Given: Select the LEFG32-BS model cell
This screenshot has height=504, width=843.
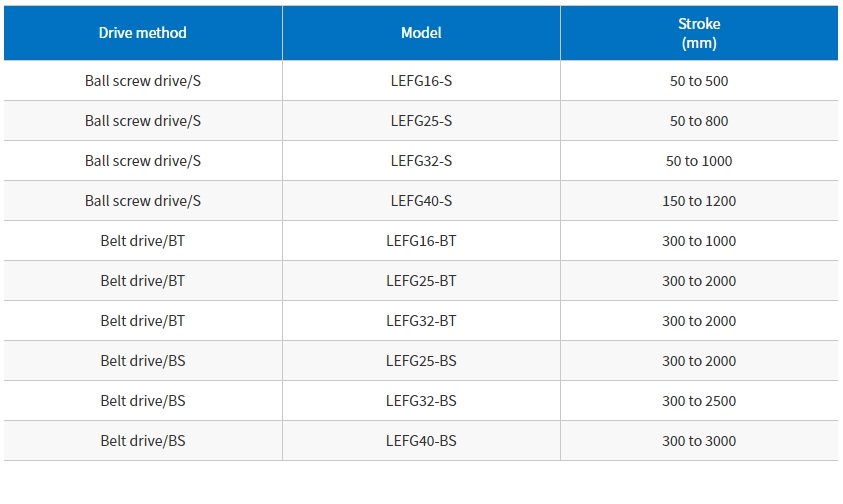Looking at the screenshot, I should pos(422,401).
